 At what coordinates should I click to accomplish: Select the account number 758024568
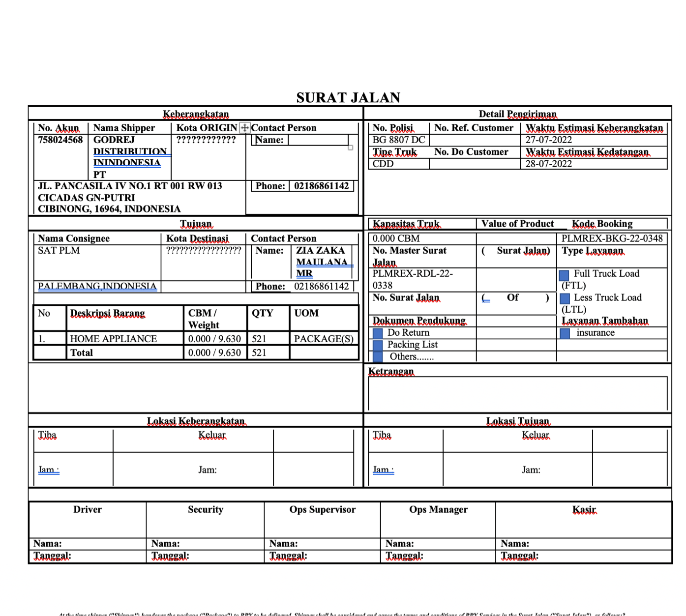coord(60,140)
